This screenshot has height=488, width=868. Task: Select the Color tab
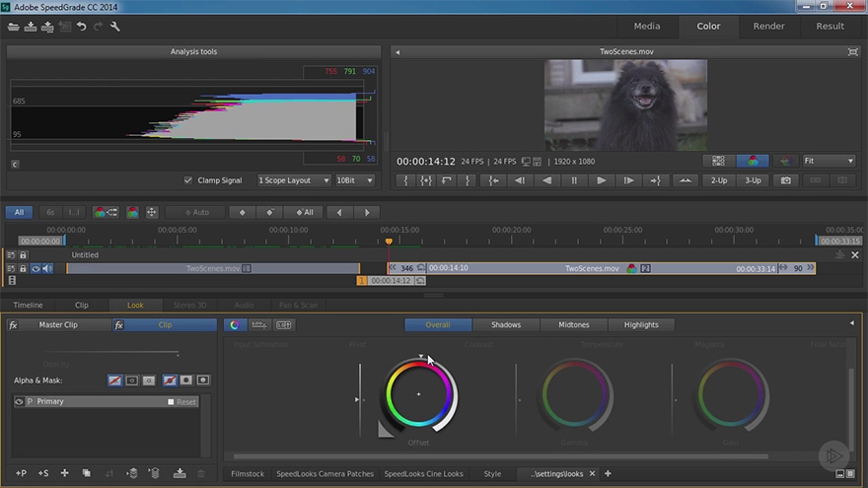(x=708, y=26)
